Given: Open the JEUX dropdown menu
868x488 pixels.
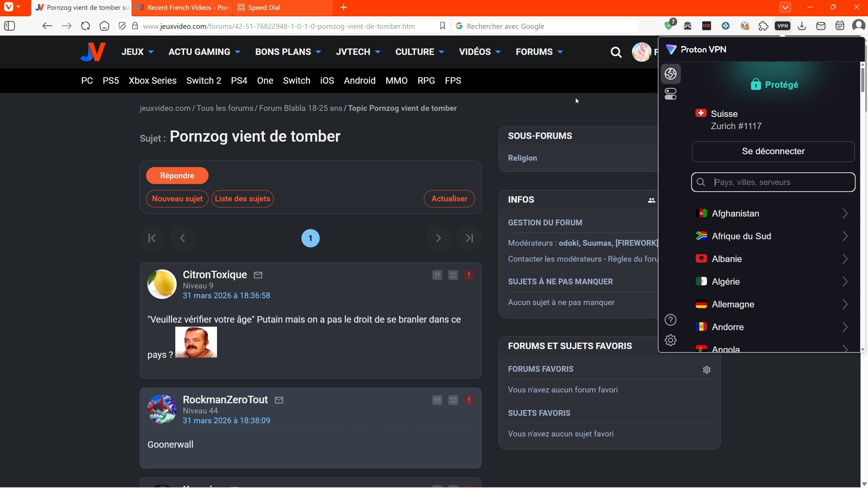Looking at the screenshot, I should tap(137, 52).
